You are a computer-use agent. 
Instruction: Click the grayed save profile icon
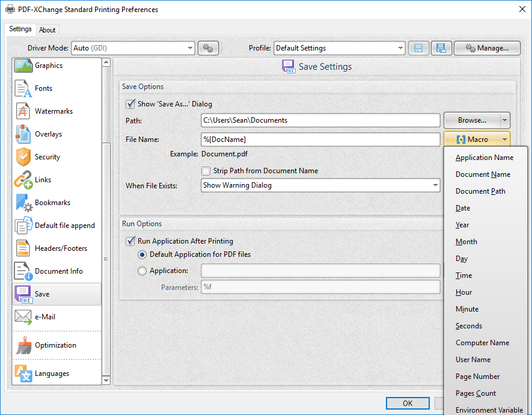pos(418,48)
